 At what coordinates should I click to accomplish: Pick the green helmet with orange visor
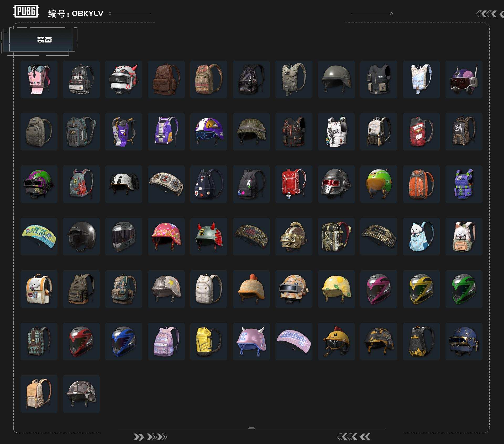[x=379, y=184]
